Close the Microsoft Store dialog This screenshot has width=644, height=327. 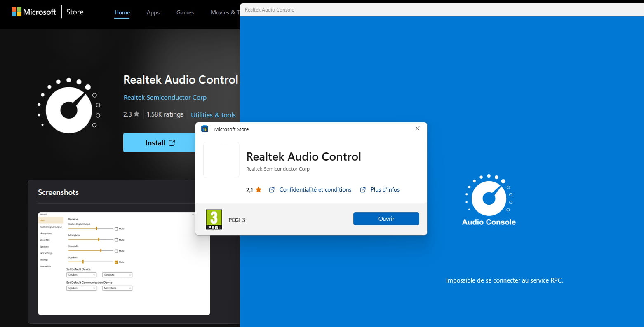click(x=417, y=128)
